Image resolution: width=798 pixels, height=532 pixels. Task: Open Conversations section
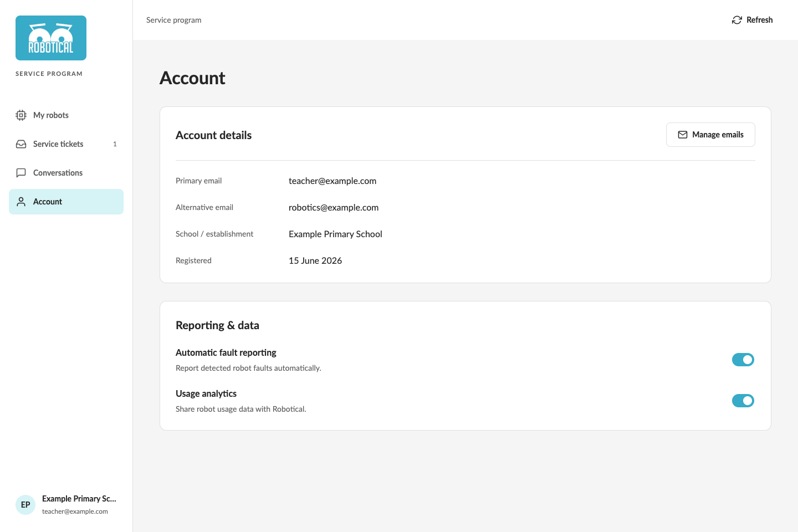[66, 173]
